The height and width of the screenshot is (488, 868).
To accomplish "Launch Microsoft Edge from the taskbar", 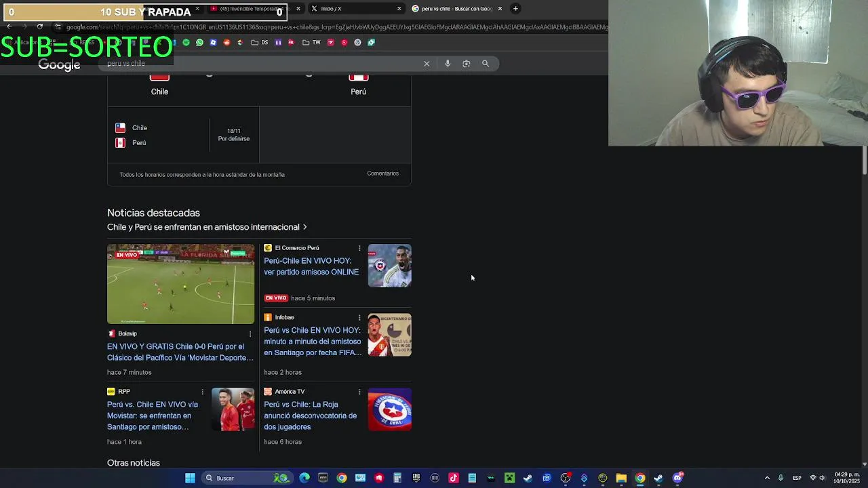I will (304, 478).
